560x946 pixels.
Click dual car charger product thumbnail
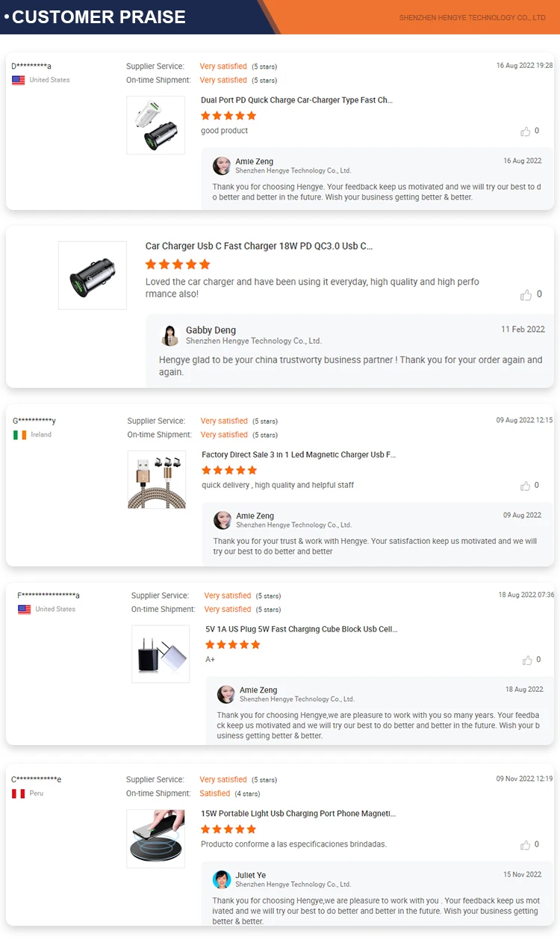coord(156,126)
